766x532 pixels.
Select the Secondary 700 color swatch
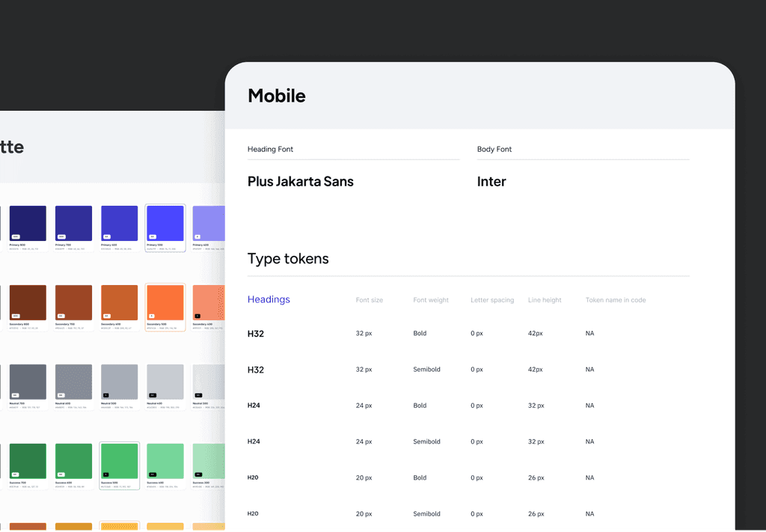(74, 303)
